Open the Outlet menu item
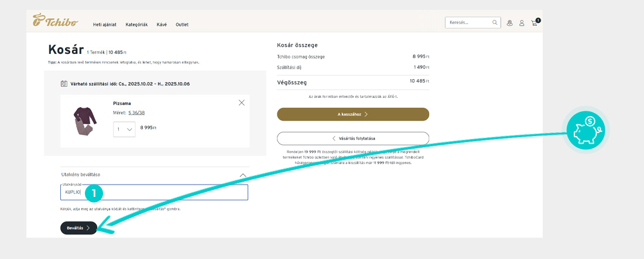The image size is (644, 259). pyautogui.click(x=182, y=25)
